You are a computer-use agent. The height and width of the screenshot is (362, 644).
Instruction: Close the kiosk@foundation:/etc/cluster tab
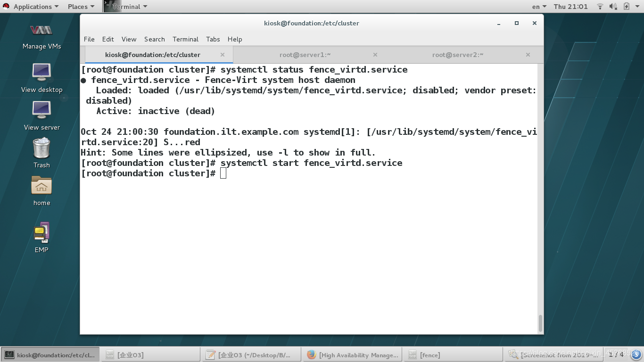(x=223, y=55)
